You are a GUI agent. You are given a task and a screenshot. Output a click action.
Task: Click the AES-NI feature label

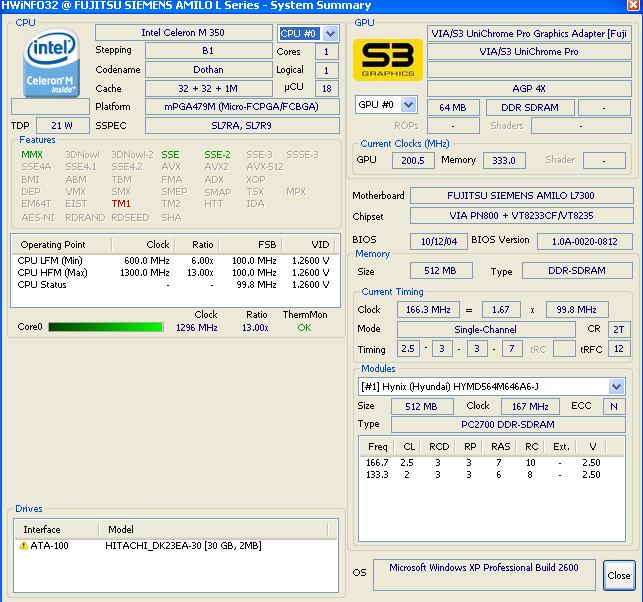(38, 217)
